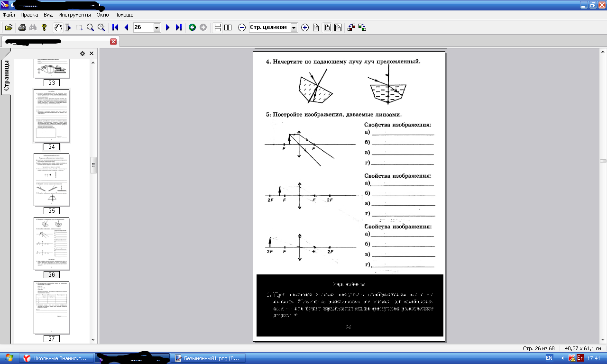Go to the next page arrow
The height and width of the screenshot is (364, 607).
click(167, 27)
